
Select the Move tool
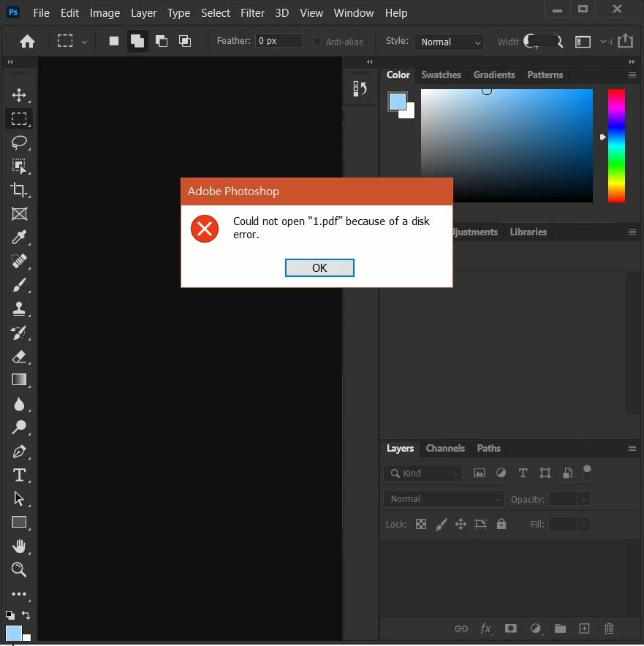tap(19, 95)
